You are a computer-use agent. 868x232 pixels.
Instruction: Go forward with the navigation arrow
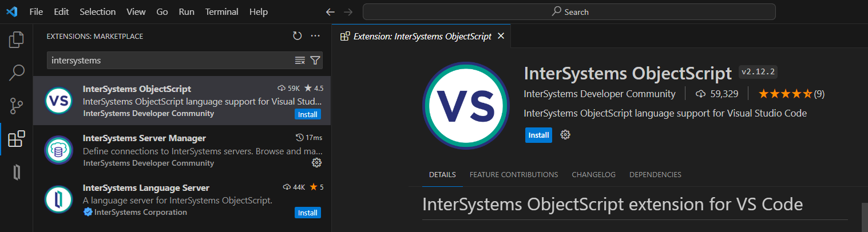[x=347, y=11]
